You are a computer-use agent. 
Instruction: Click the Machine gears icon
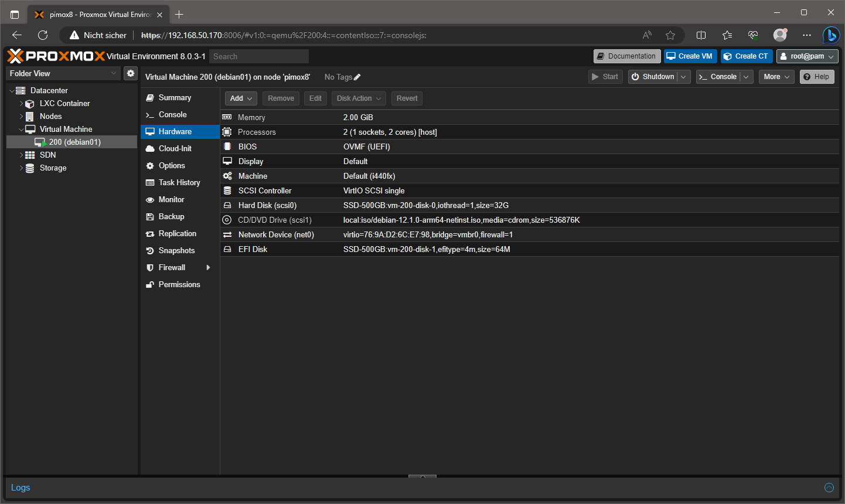click(x=227, y=176)
